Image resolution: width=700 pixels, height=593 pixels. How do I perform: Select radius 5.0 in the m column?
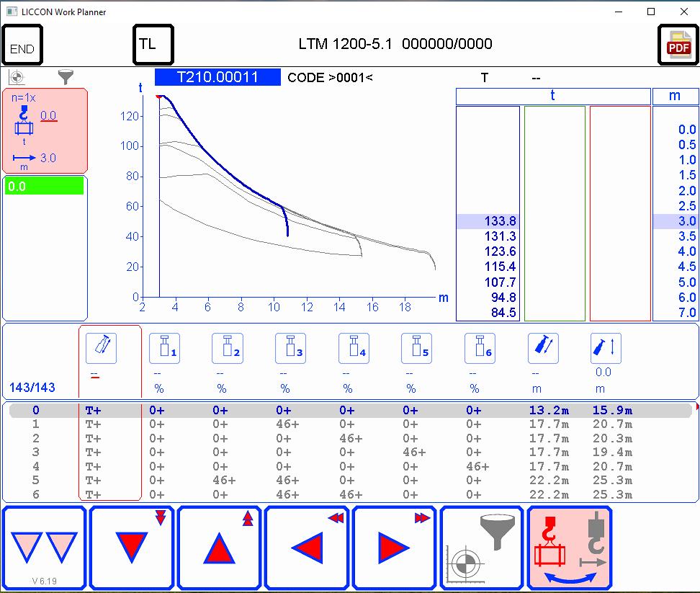(686, 282)
